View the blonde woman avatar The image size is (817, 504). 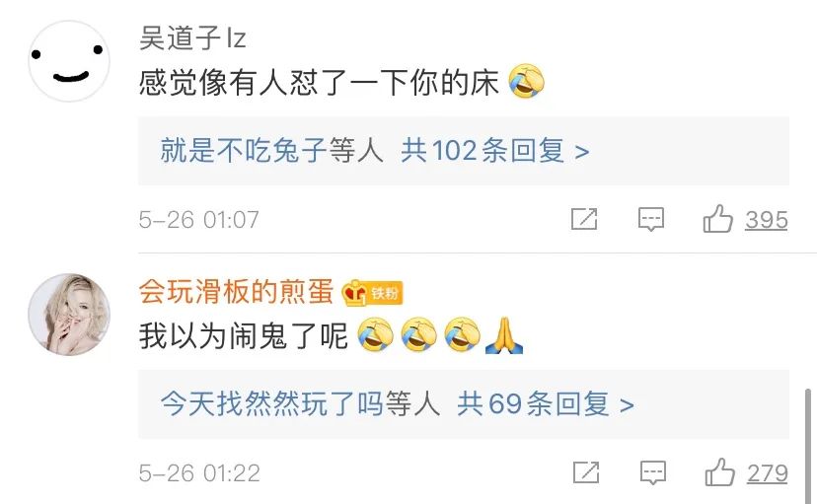coord(69,315)
